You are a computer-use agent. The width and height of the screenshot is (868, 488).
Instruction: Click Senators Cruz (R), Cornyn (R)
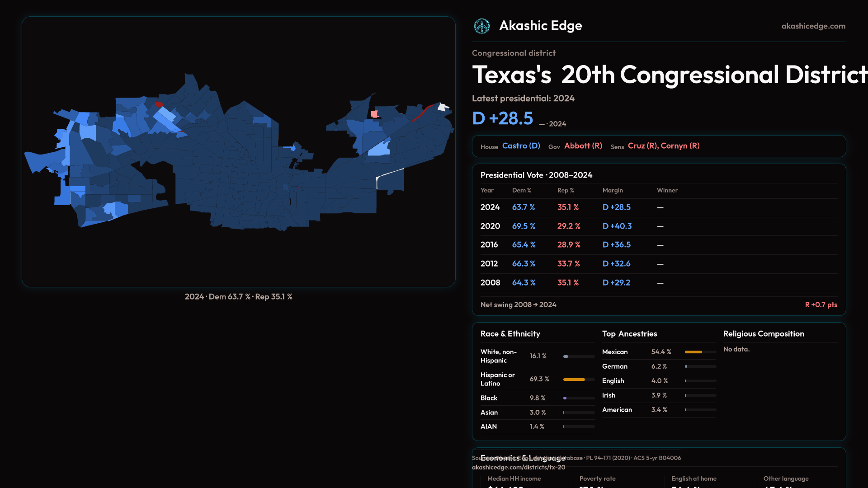pyautogui.click(x=663, y=146)
